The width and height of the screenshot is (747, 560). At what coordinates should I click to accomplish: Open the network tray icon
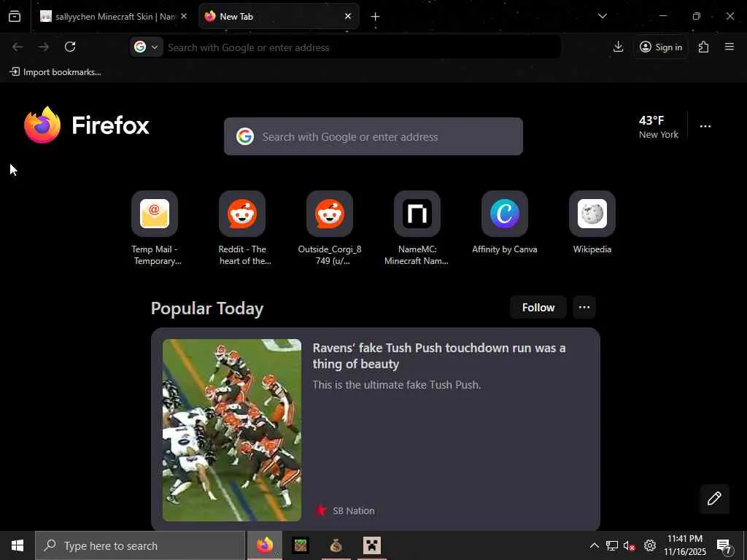[612, 545]
